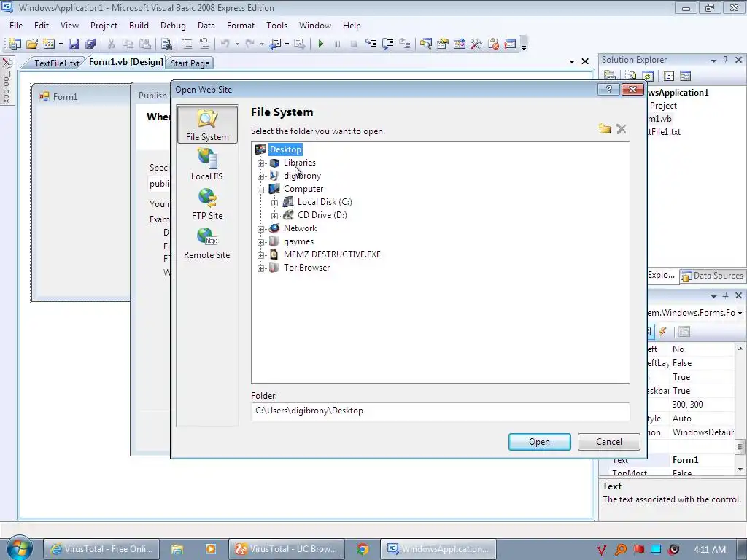The image size is (747, 560).
Task: Open Toolbox wrench-hammer toolbar icon
Action: tap(476, 44)
